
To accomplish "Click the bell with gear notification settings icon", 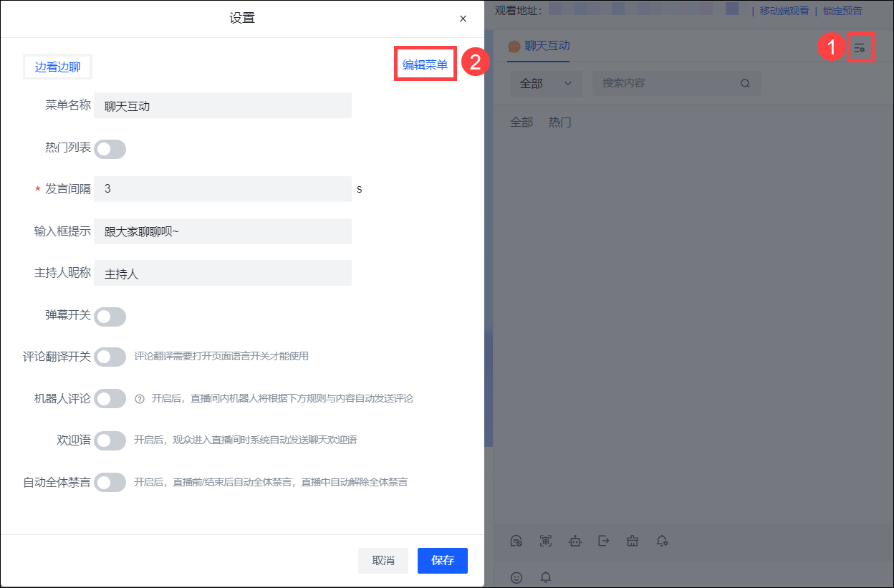I will click(x=663, y=541).
